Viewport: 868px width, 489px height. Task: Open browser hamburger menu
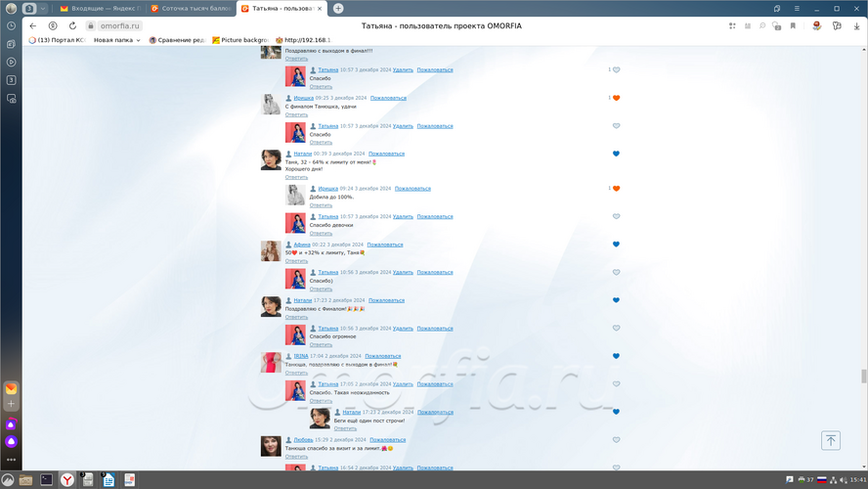click(x=797, y=8)
